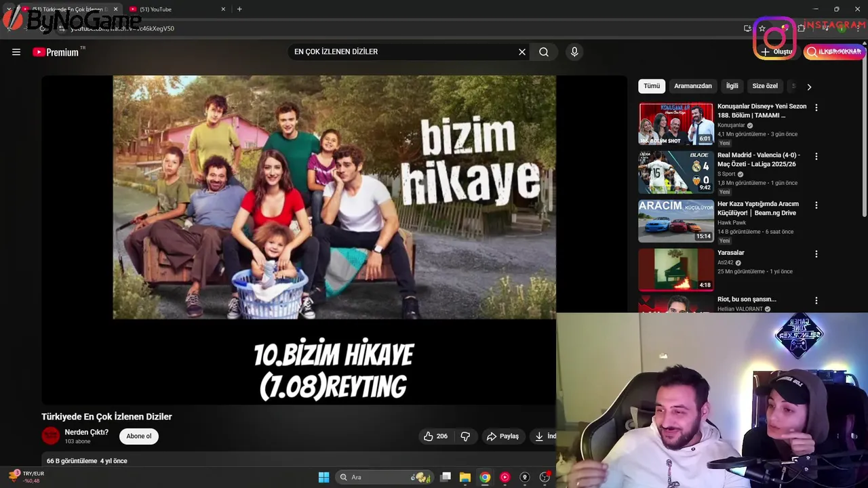Click Hawk Pawk channel name
868x488 pixels.
[732, 222]
